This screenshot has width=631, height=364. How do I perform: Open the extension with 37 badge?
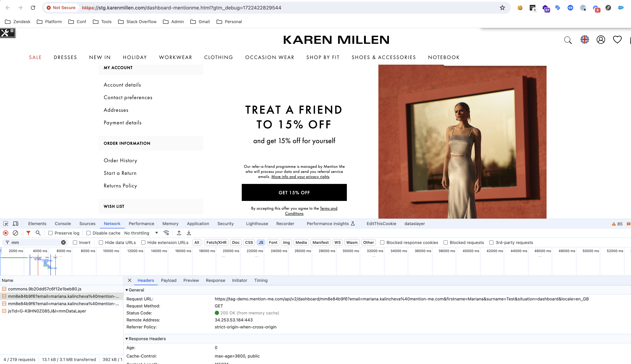(x=546, y=8)
